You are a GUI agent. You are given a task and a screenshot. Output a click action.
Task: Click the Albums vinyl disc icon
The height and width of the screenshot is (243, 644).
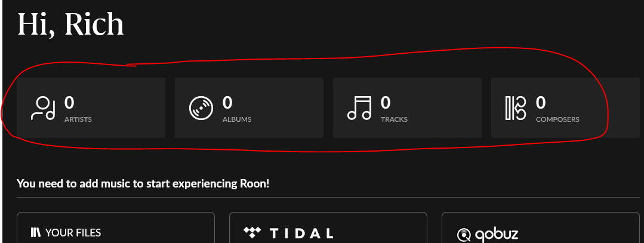201,108
